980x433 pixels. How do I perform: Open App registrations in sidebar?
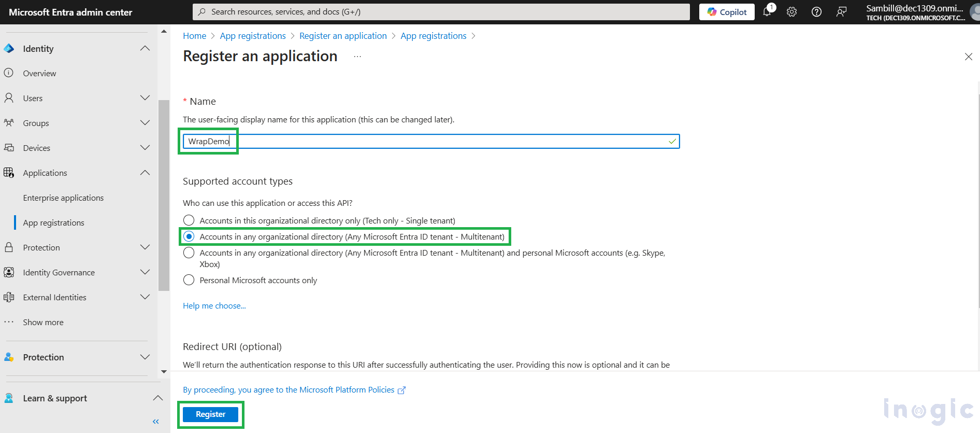pyautogui.click(x=53, y=222)
